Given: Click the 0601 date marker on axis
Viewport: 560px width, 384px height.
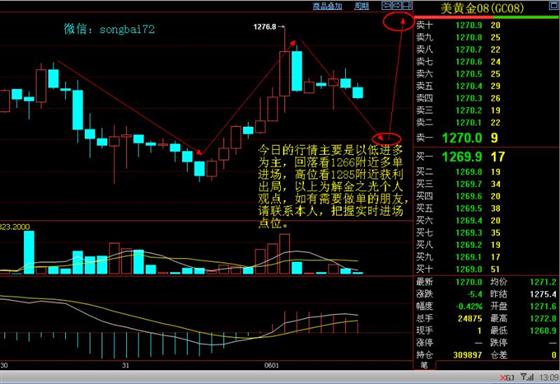Looking at the screenshot, I should (x=271, y=365).
